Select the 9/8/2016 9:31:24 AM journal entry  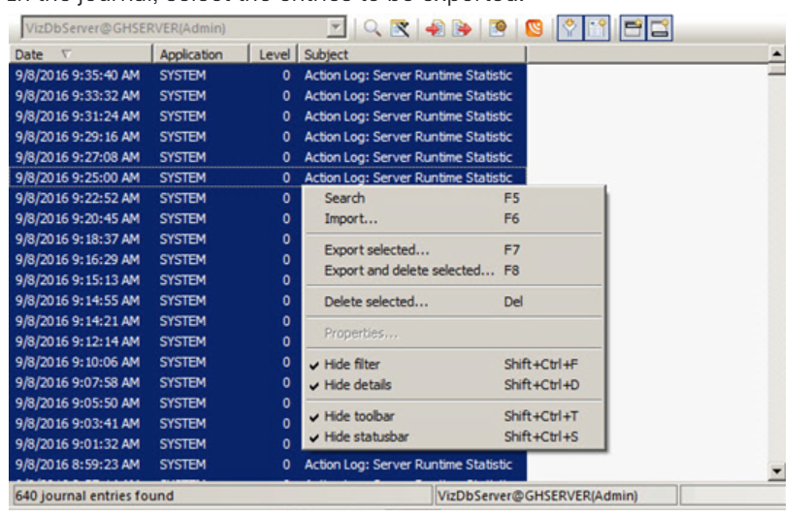268,116
